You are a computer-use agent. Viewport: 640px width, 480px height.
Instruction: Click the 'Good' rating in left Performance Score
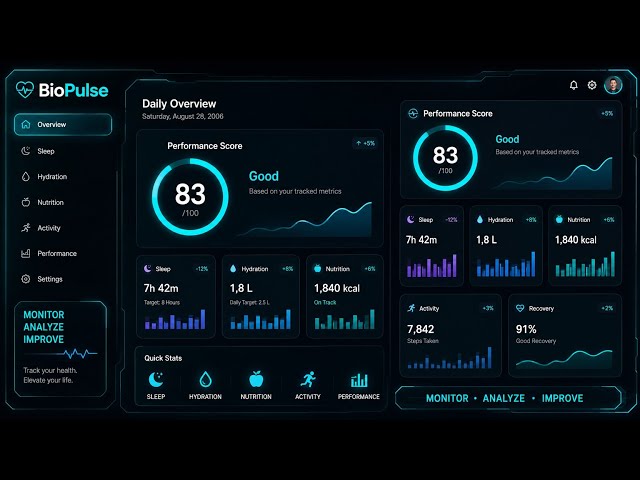coord(264,176)
